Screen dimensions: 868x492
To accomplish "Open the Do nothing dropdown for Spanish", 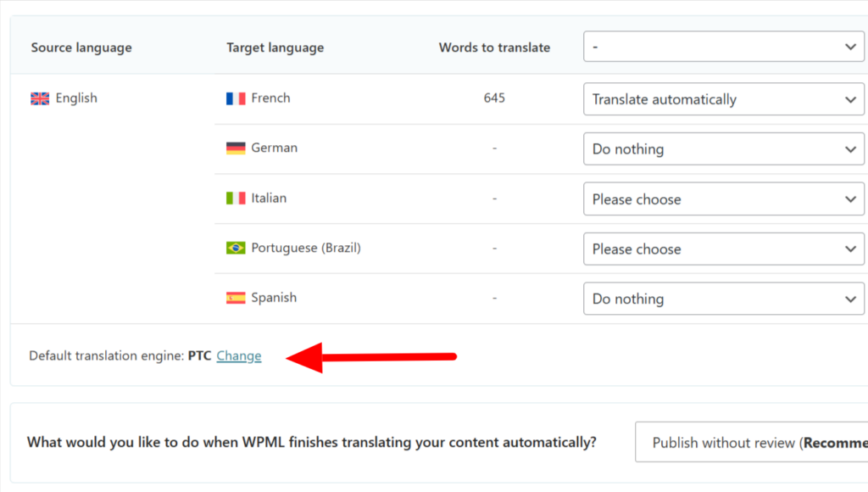I will click(723, 299).
